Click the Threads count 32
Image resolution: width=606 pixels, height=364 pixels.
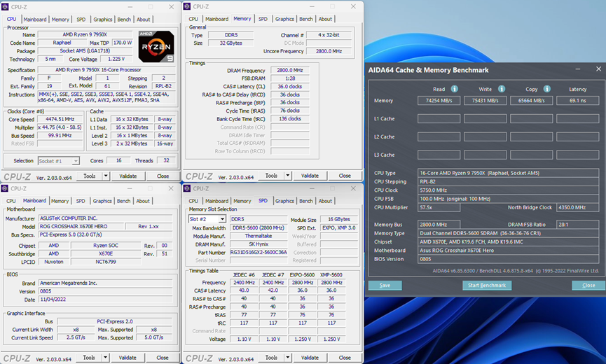click(x=166, y=160)
